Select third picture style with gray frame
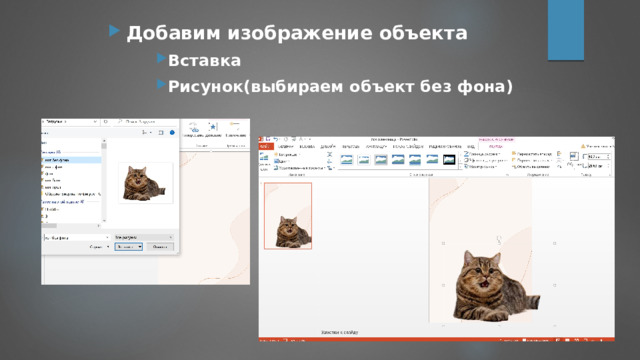Image resolution: width=640 pixels, height=360 pixels. click(x=381, y=160)
